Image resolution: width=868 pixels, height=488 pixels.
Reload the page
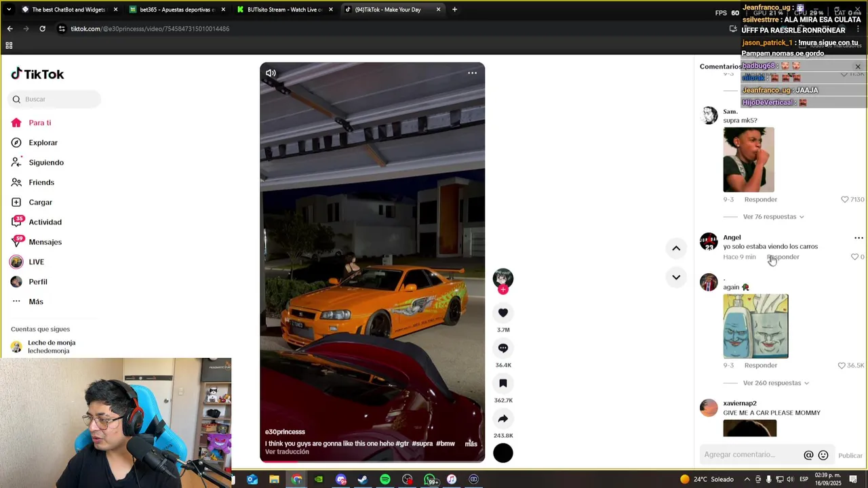pyautogui.click(x=42, y=28)
